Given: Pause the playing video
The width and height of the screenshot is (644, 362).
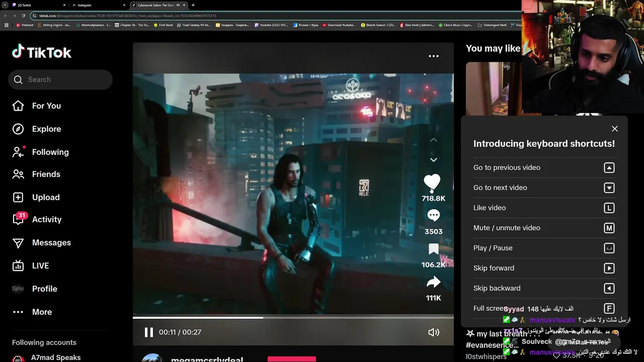Looking at the screenshot, I should tap(148, 332).
